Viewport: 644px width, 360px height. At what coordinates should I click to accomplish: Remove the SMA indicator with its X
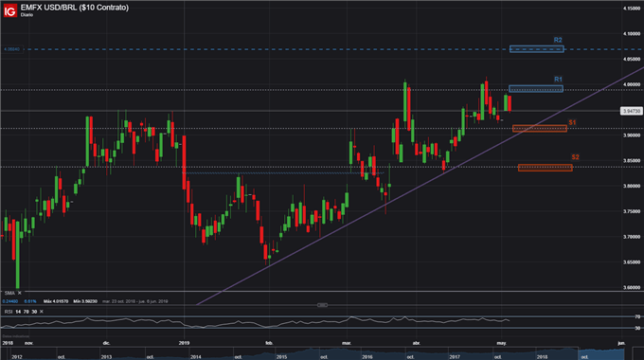pos(20,293)
